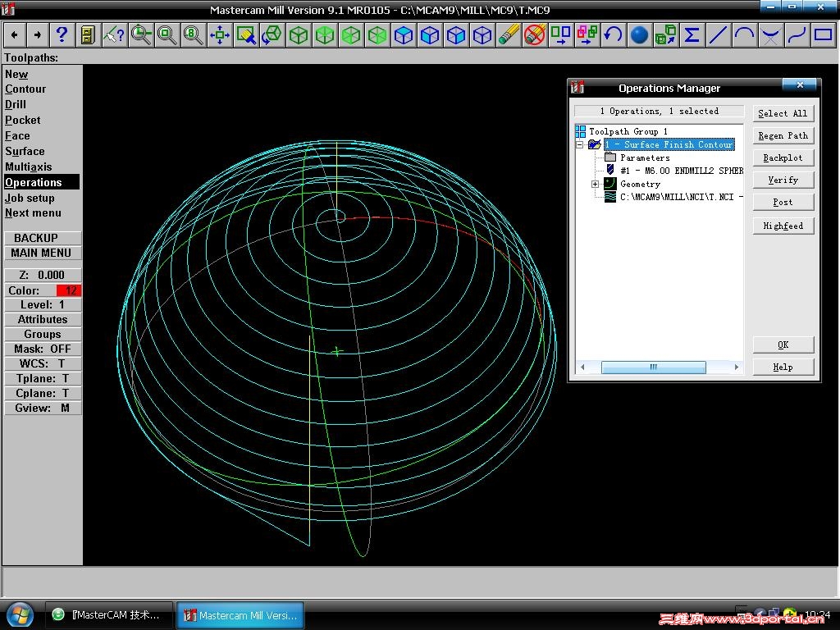Collapse the Surface Finish Contour operation
Image resolution: width=840 pixels, height=630 pixels.
(579, 144)
